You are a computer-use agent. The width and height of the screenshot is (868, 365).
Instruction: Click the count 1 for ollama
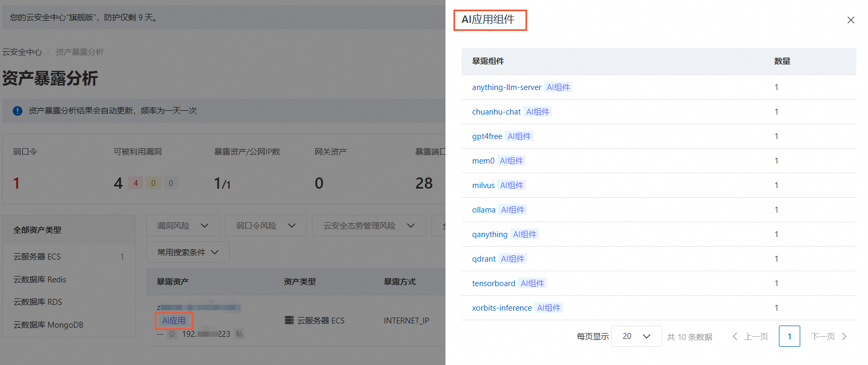(x=776, y=210)
